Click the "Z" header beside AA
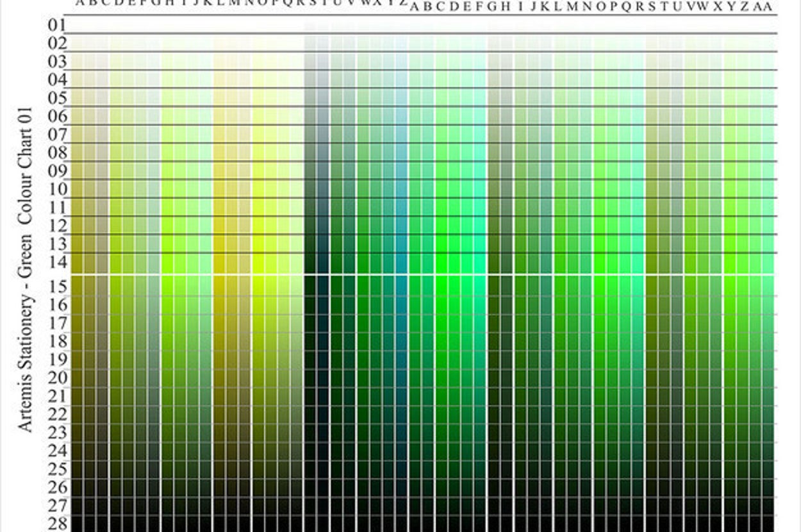The image size is (801, 532). click(744, 6)
